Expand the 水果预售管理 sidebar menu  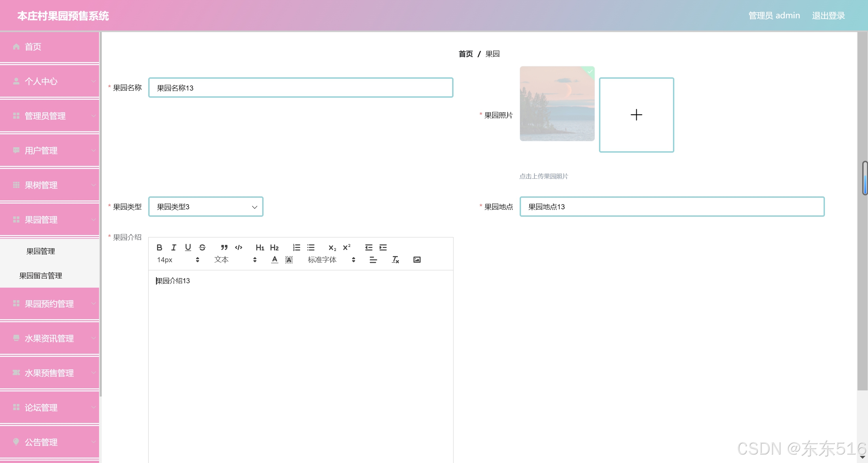[x=50, y=373]
